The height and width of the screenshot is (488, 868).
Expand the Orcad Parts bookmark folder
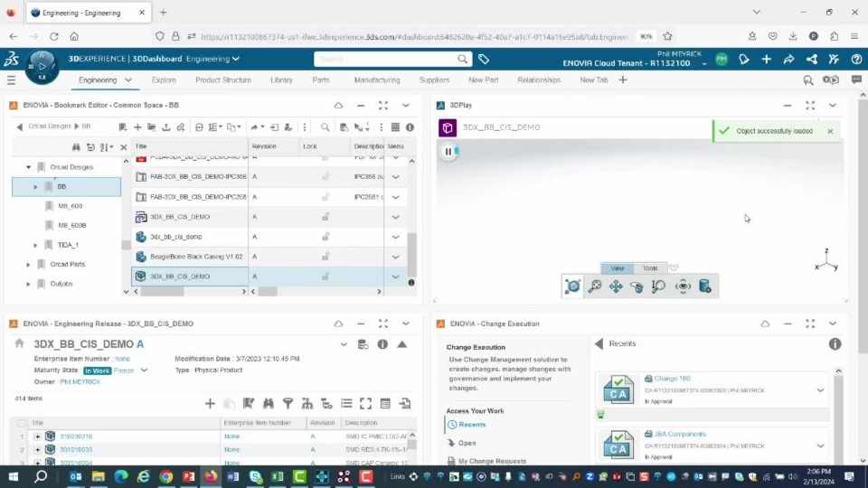28,265
